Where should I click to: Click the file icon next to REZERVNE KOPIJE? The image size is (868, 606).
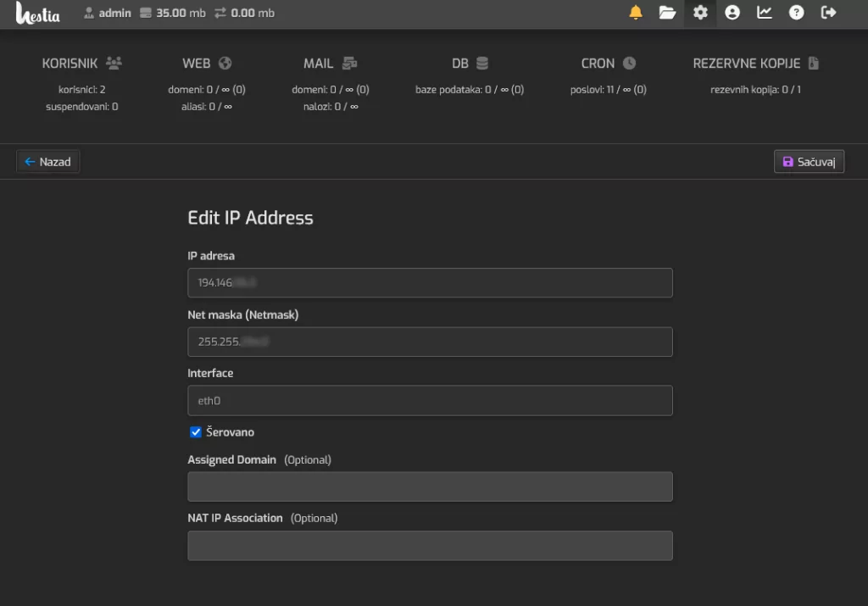click(x=813, y=63)
